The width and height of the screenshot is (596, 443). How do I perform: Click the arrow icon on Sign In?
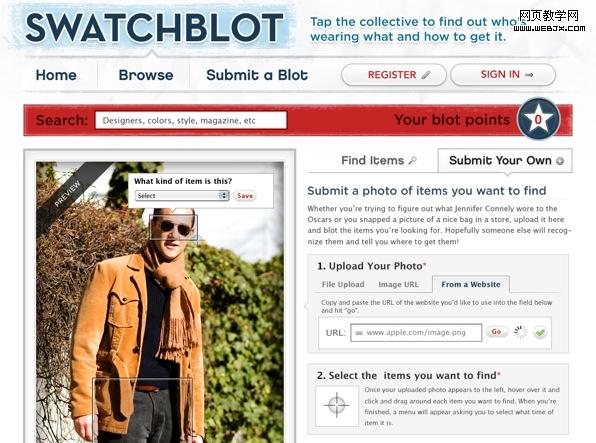(529, 75)
